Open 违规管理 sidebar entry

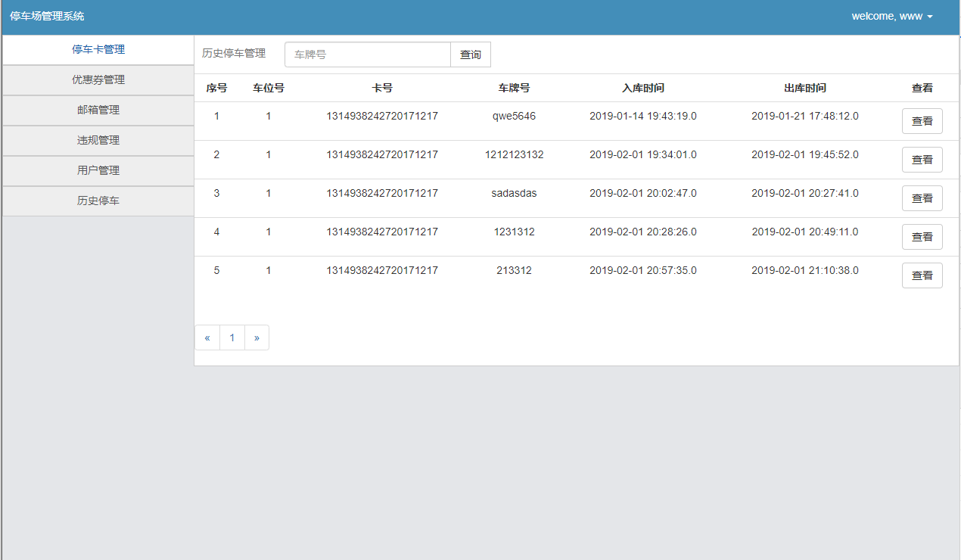coord(98,141)
